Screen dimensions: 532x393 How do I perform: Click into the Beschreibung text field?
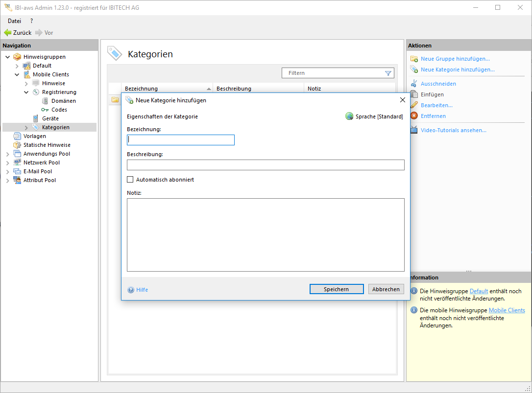pos(266,165)
